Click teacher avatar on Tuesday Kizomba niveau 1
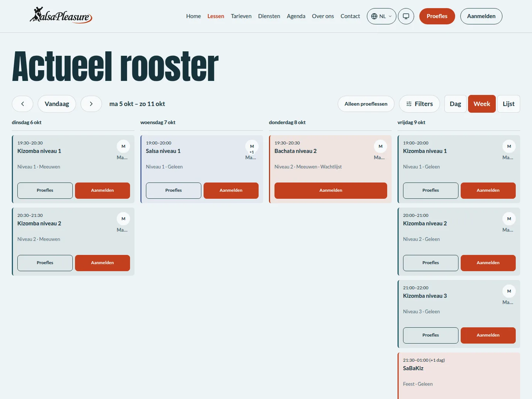Viewport: 532px width, 399px height. coord(123,146)
